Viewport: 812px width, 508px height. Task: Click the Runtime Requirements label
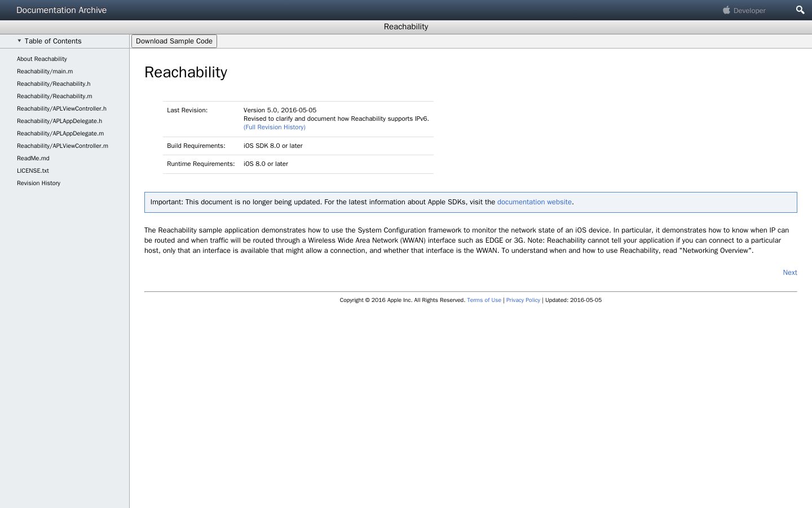coord(201,164)
